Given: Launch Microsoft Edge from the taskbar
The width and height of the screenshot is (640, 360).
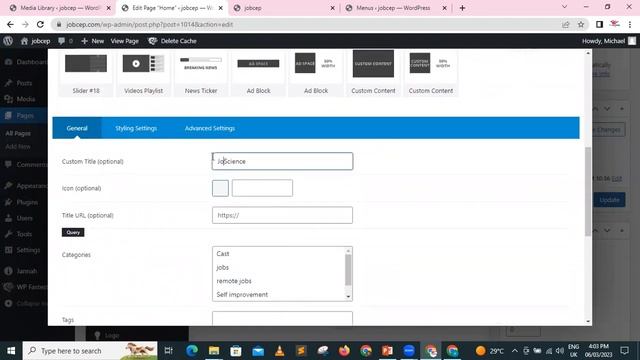Looking at the screenshot, I should 192,351.
